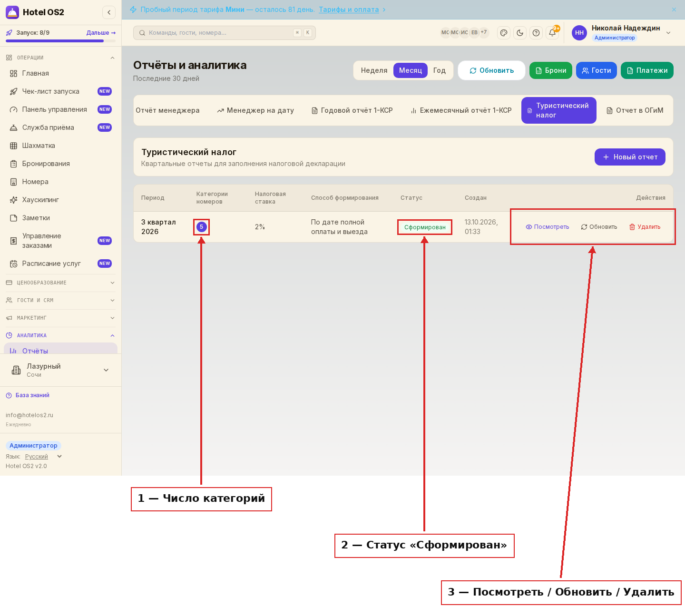Click the Новый отчет button

(630, 157)
